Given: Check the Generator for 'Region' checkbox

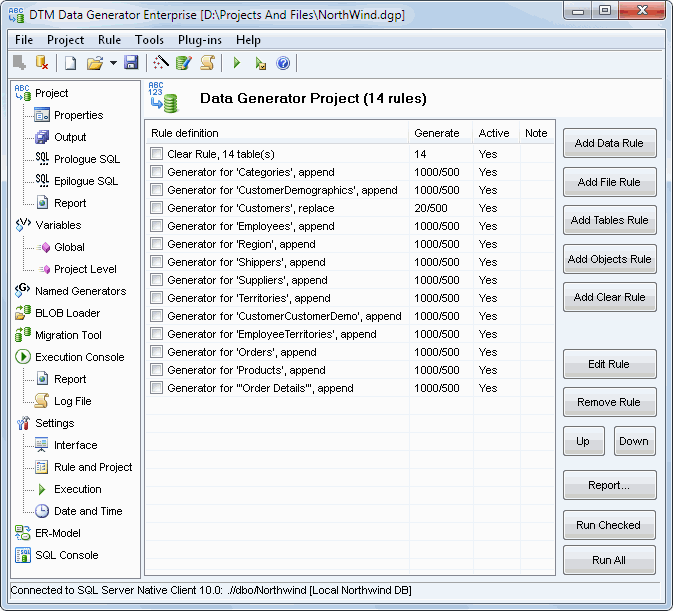Looking at the screenshot, I should coord(156,244).
